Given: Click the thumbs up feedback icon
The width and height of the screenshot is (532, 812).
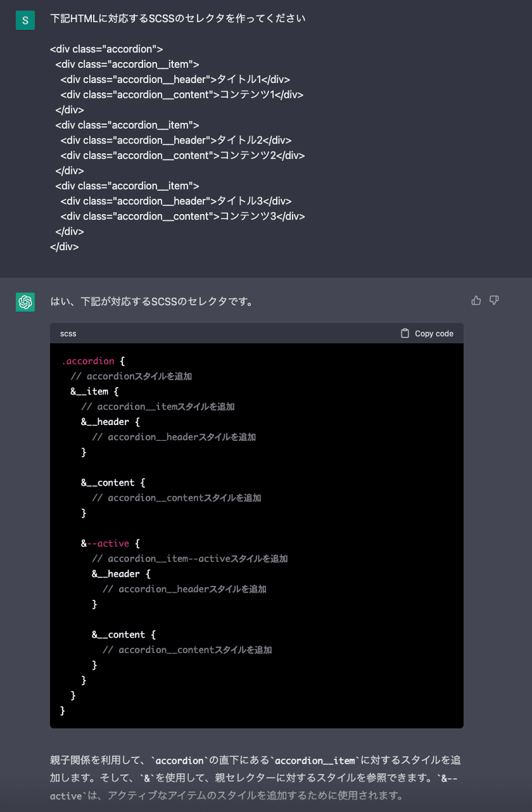Looking at the screenshot, I should coord(476,301).
